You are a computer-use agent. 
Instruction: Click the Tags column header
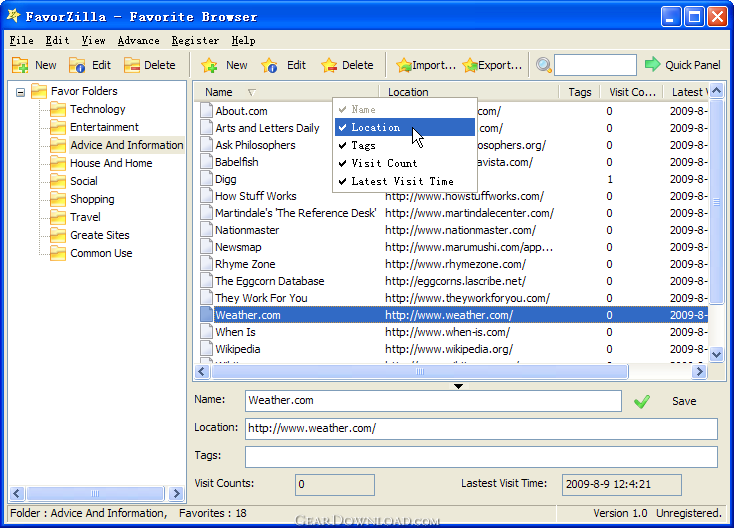coord(580,92)
